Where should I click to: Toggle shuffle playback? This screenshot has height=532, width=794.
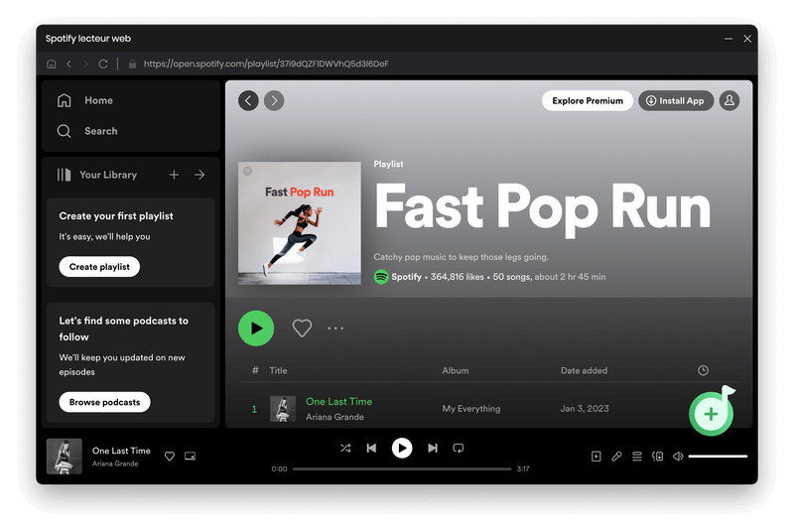[x=345, y=448]
